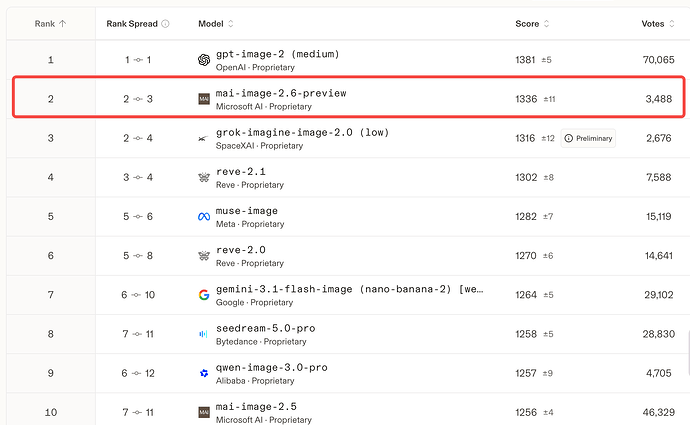Open the reve-2.1 model link
This screenshot has height=425, width=690.
[241, 172]
